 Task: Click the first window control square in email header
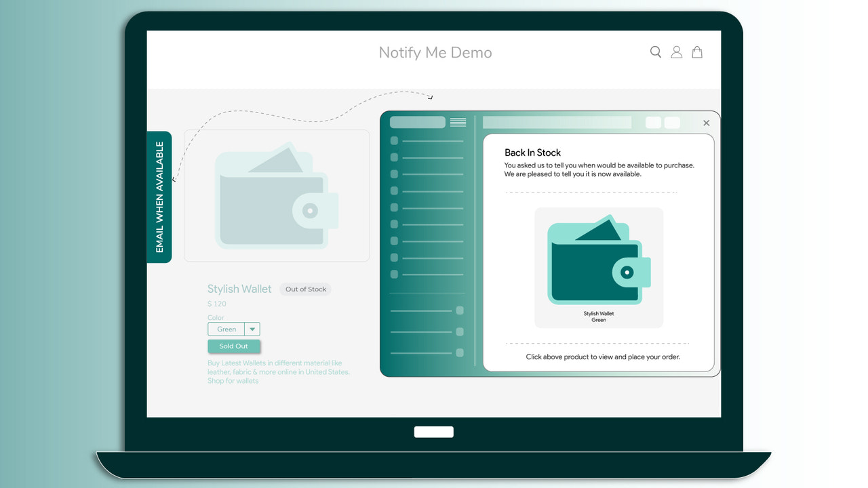pyautogui.click(x=652, y=122)
